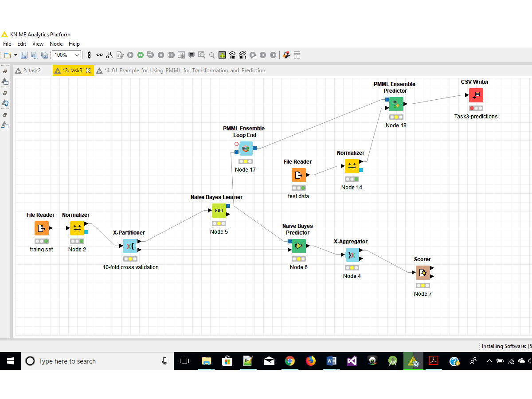Select the PMML Ensemble Predictor node

(x=396, y=104)
